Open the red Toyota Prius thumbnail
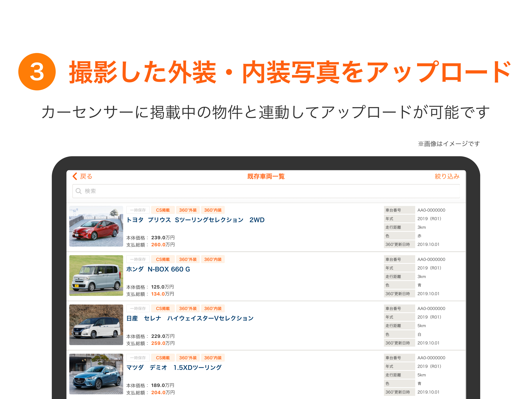This screenshot has width=532, height=399. tap(96, 226)
